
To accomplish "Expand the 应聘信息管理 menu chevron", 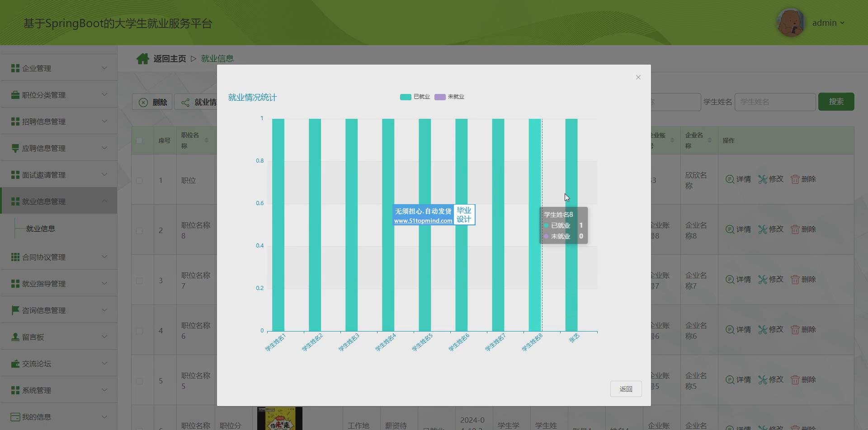I will 104,148.
